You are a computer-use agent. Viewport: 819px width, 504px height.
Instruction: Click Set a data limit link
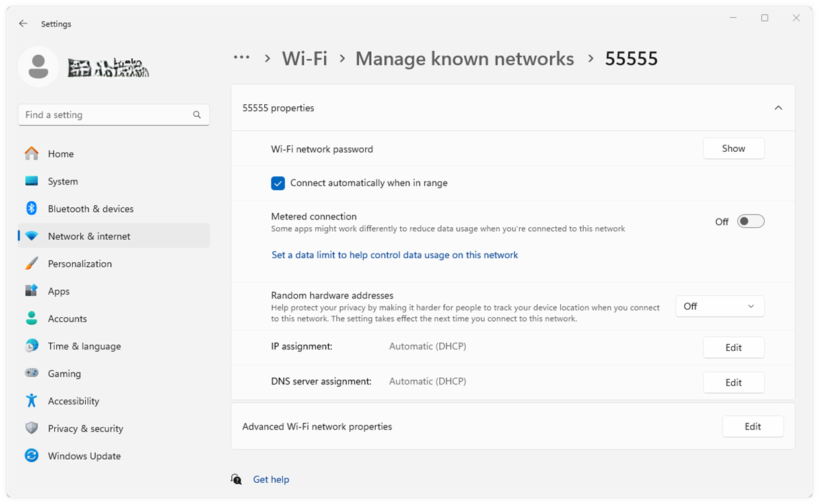pos(394,255)
